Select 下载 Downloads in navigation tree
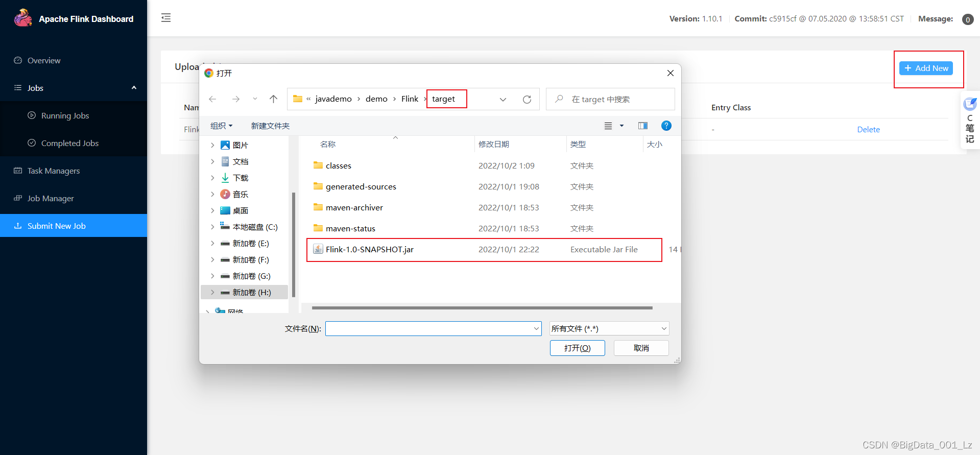This screenshot has height=455, width=980. click(241, 178)
